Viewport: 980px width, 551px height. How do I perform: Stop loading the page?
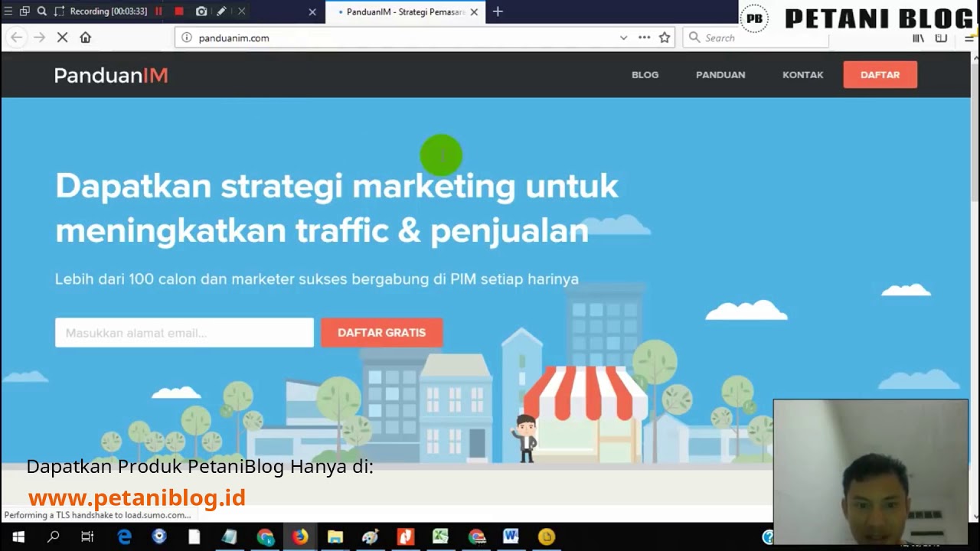(x=63, y=37)
